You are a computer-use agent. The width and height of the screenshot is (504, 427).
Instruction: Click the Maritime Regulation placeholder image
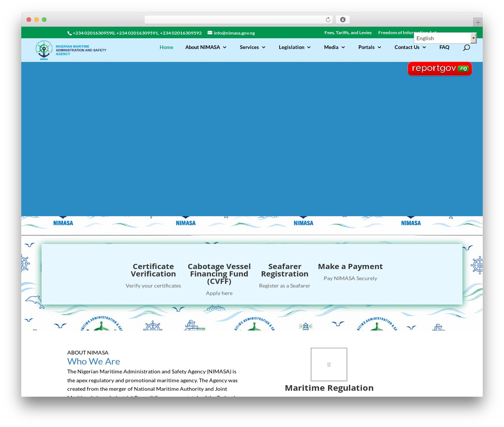coord(329,364)
